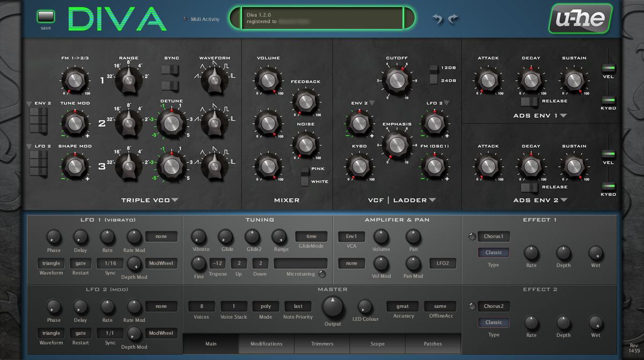The height and width of the screenshot is (360, 644).
Task: Click LFO 1 Rate knob
Action: 107,236
